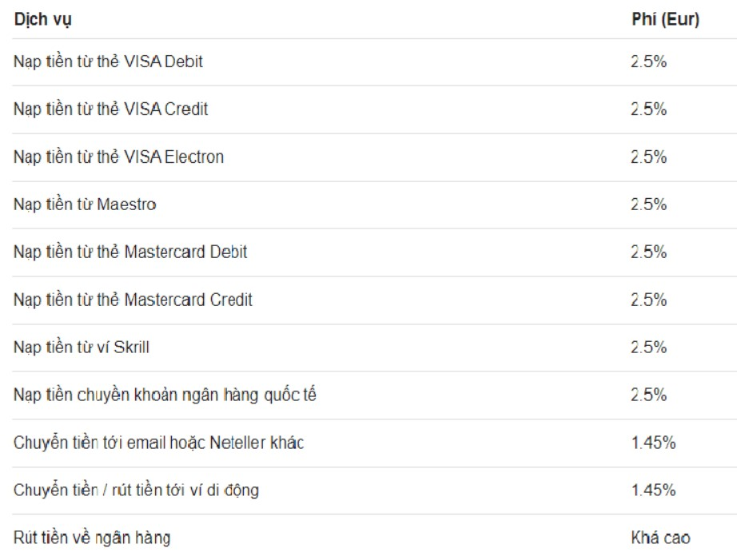
Task: Click the 2.5% fee for VISA Debit
Action: [x=648, y=62]
